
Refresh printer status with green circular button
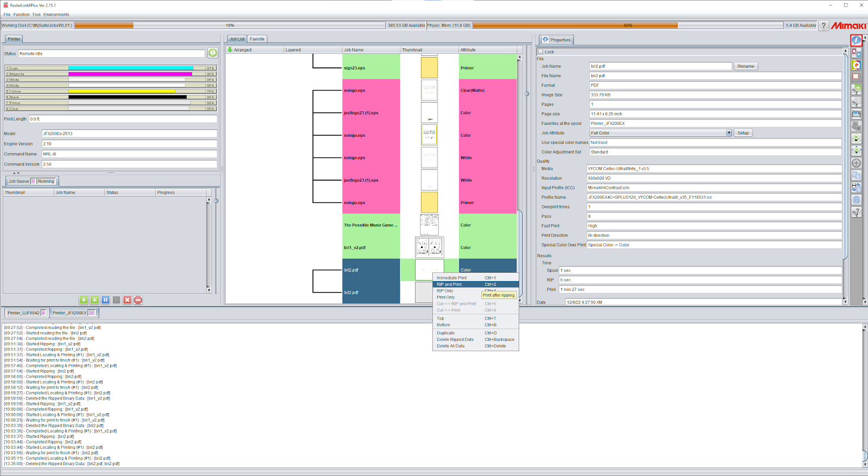pos(213,53)
